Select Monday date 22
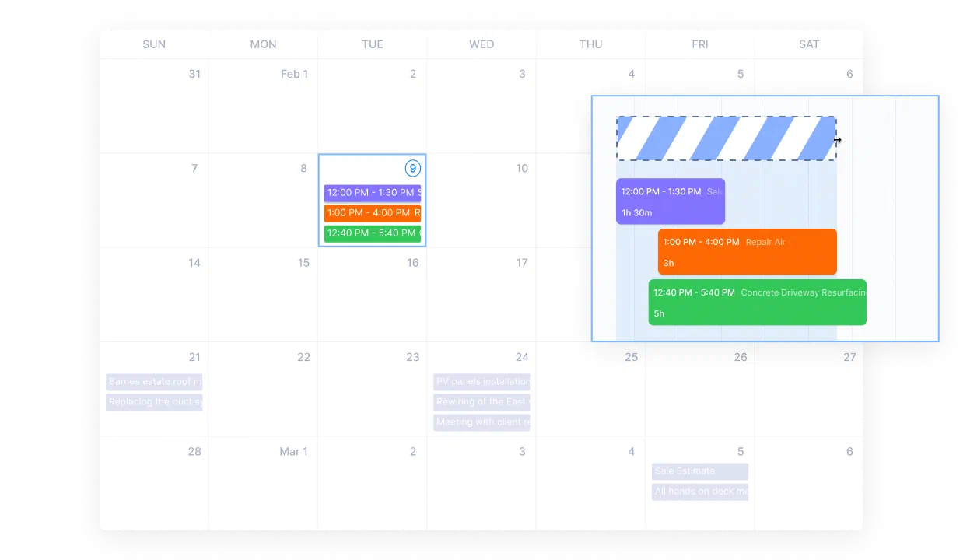Screen dimensions: 977x560 click(x=303, y=357)
